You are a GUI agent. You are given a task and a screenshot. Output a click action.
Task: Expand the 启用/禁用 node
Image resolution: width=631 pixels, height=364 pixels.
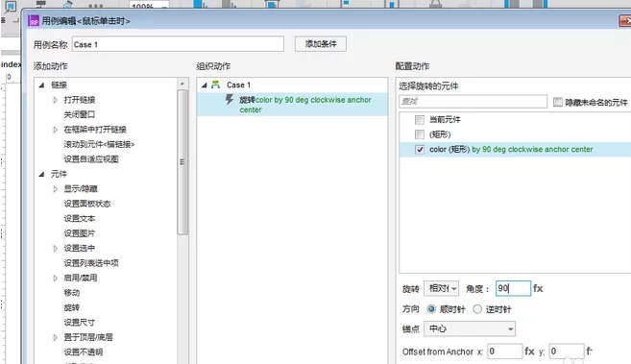[x=55, y=278]
